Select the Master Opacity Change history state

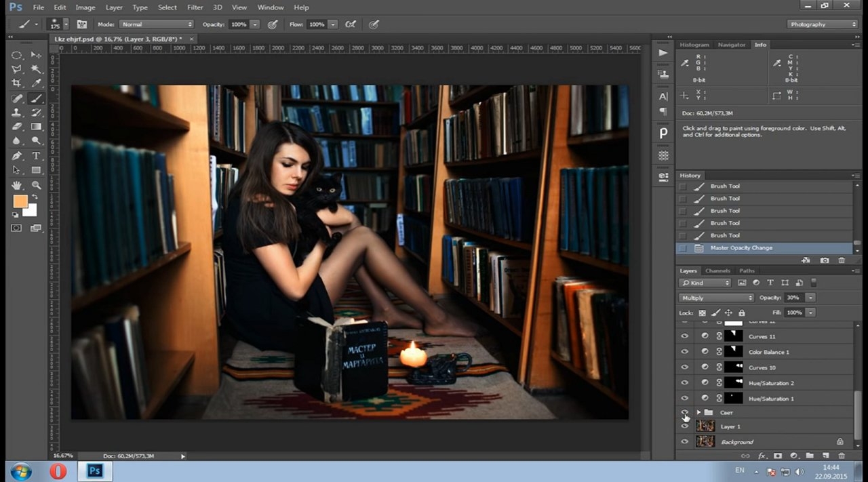pos(764,248)
